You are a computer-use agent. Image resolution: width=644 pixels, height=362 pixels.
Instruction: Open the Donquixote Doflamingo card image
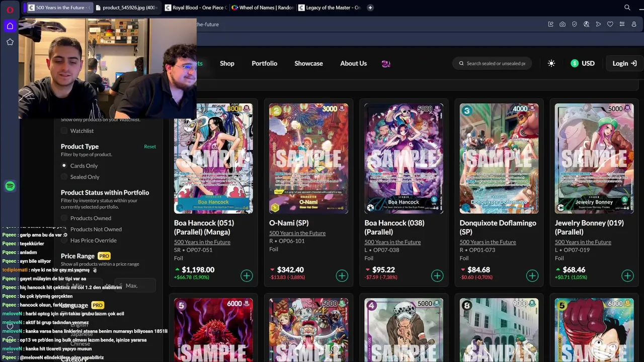click(499, 158)
